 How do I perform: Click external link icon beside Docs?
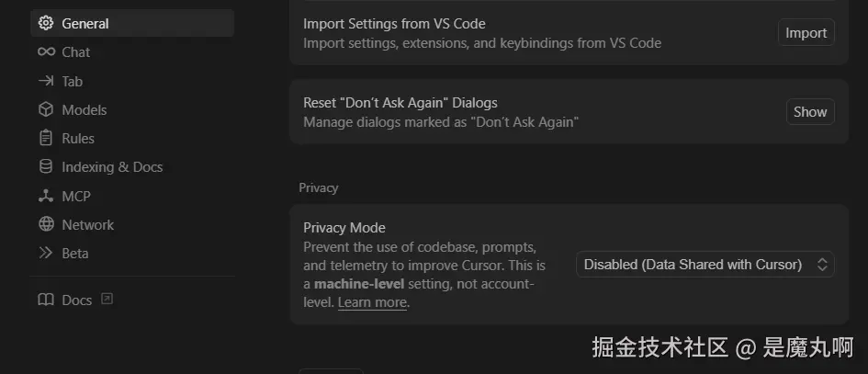(107, 300)
